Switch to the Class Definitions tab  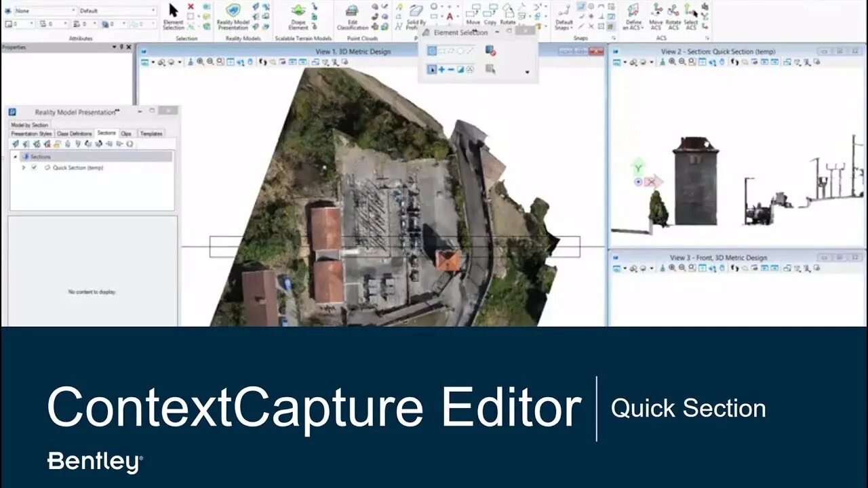(x=74, y=134)
